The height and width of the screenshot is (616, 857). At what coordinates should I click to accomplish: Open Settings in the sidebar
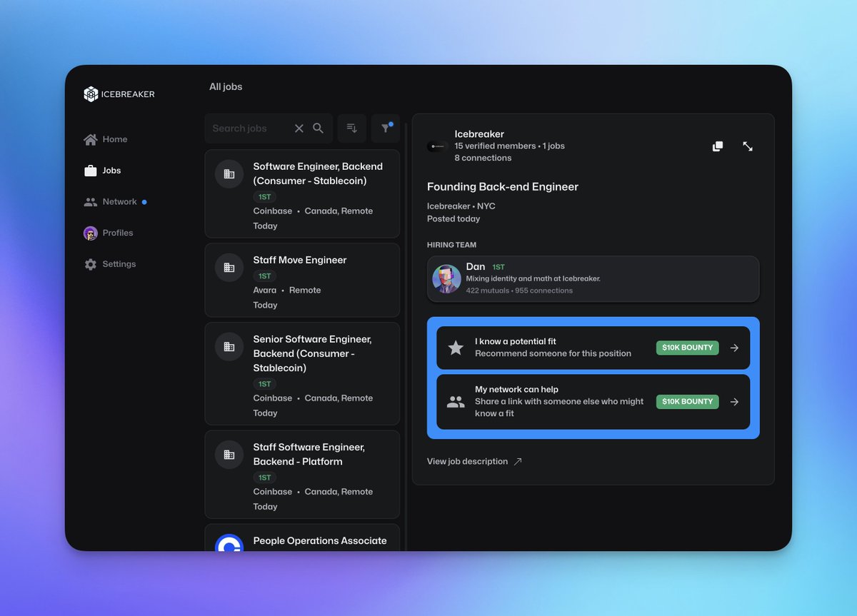tap(110, 264)
